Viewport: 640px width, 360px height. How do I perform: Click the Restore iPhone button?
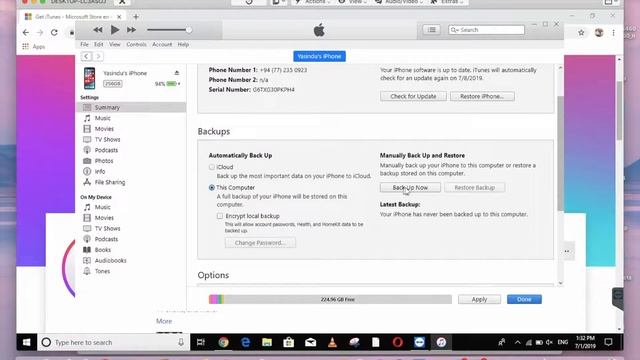point(482,96)
